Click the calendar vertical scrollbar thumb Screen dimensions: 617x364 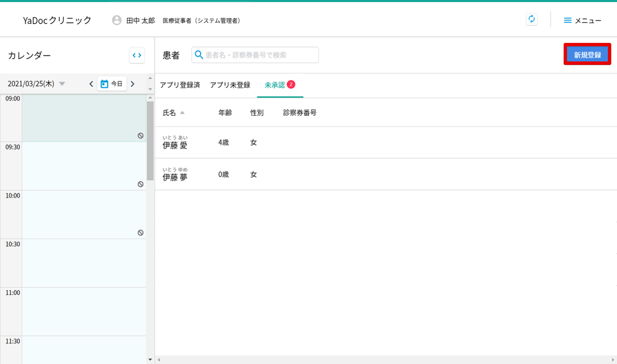(x=150, y=140)
